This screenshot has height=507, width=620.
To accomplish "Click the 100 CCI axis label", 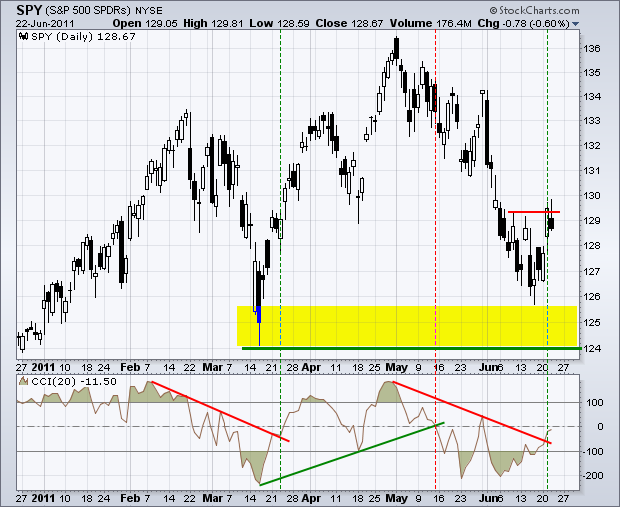I will (x=595, y=403).
